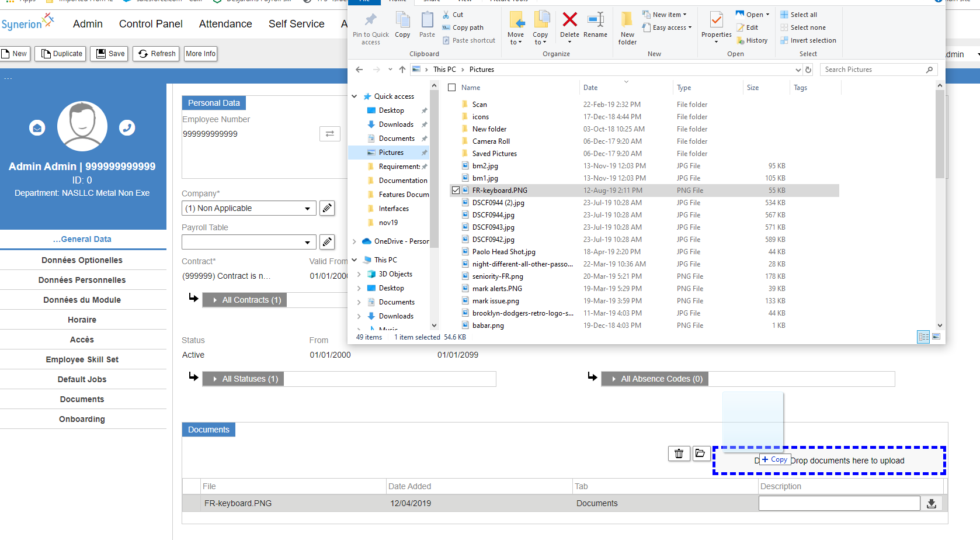Open the Easy access dropdown
The image size is (980, 540).
coord(667,27)
